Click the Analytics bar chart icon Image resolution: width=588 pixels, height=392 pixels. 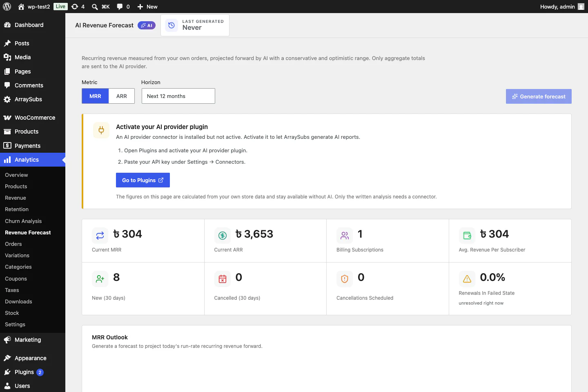[x=7, y=160]
